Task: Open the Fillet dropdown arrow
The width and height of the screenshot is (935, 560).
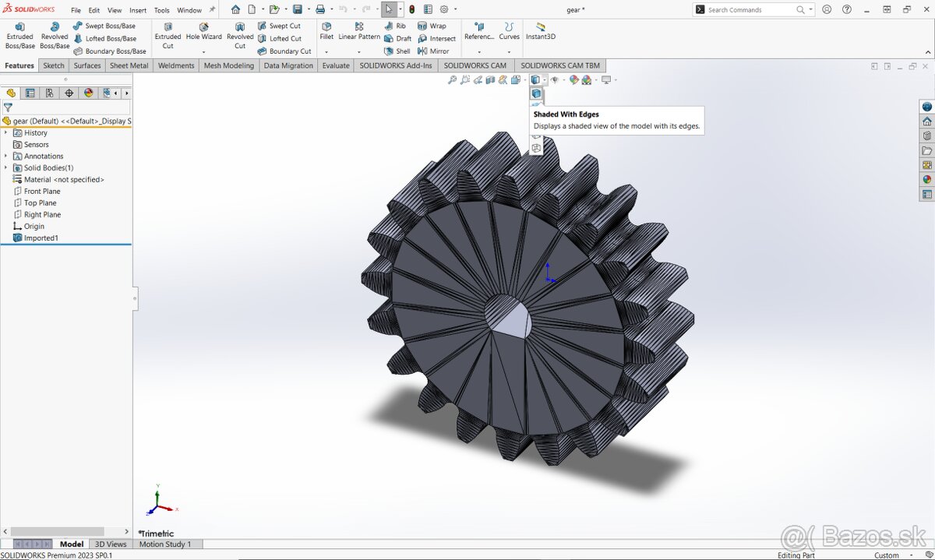Action: tap(326, 51)
